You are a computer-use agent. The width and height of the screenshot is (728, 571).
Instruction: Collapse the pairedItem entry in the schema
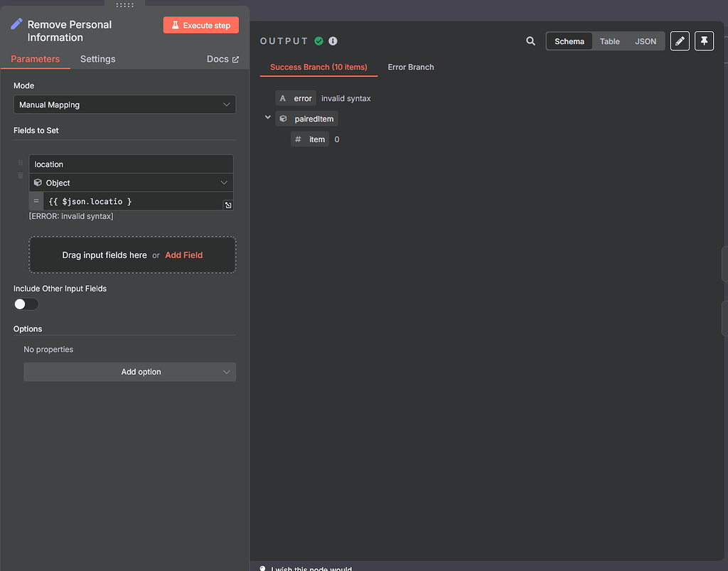click(x=267, y=117)
